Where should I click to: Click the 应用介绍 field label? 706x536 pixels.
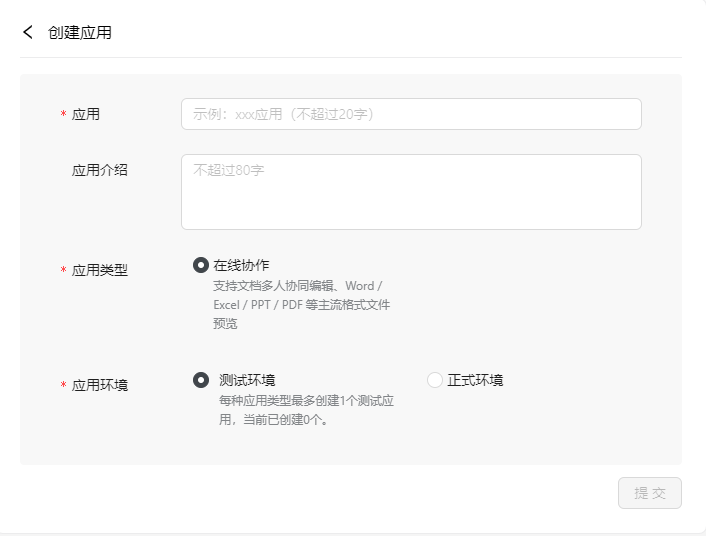(100, 170)
